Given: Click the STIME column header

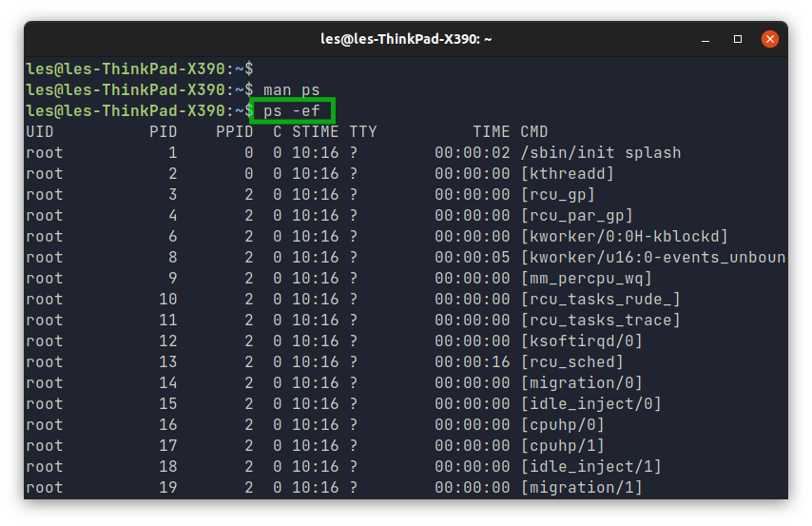Looking at the screenshot, I should pyautogui.click(x=316, y=131).
